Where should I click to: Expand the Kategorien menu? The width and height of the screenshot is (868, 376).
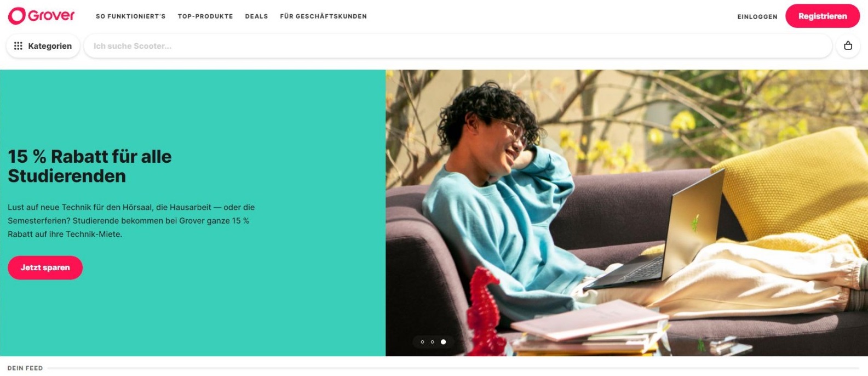pyautogui.click(x=43, y=46)
